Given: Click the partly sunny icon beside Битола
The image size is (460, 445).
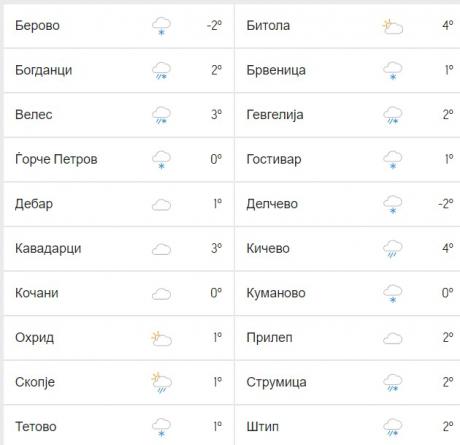Looking at the screenshot, I should [x=393, y=27].
